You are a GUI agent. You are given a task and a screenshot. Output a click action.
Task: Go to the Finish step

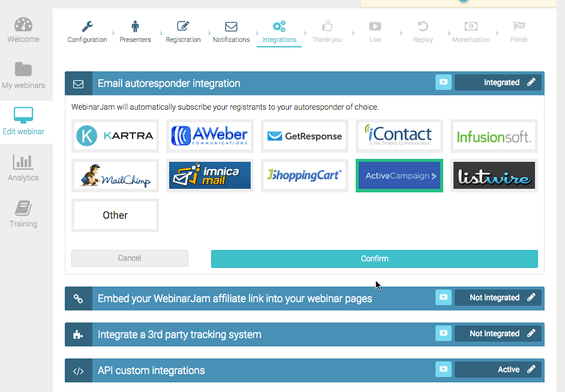pos(519,32)
